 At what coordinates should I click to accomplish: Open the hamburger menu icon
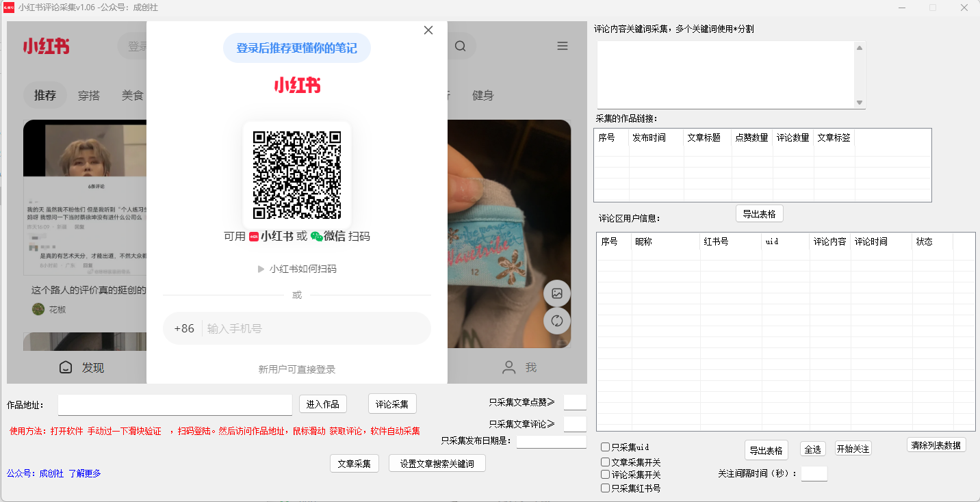coord(563,47)
